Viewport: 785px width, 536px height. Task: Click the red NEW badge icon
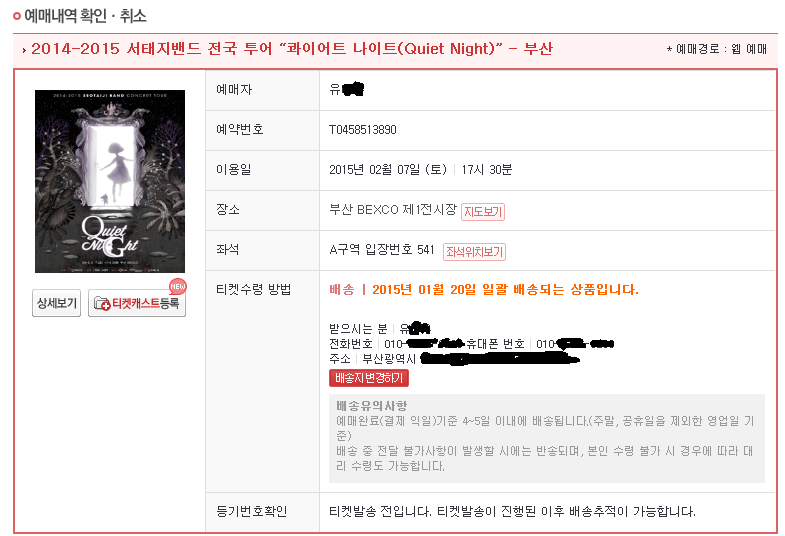point(178,286)
